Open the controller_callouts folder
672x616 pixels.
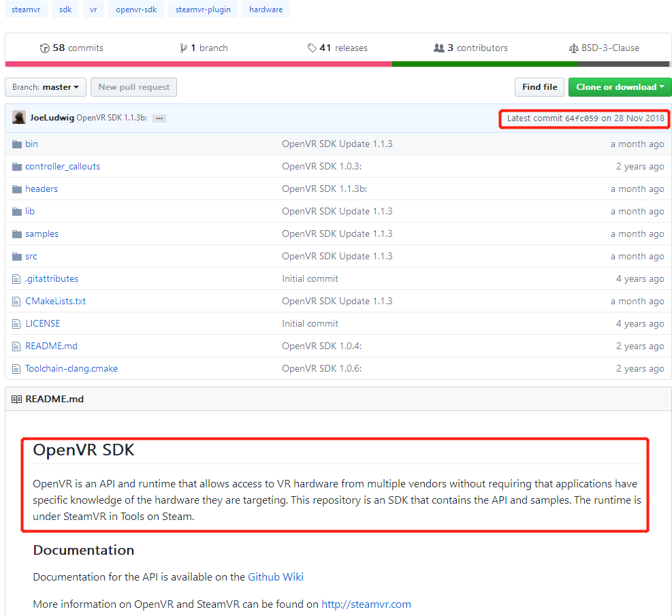coord(63,166)
